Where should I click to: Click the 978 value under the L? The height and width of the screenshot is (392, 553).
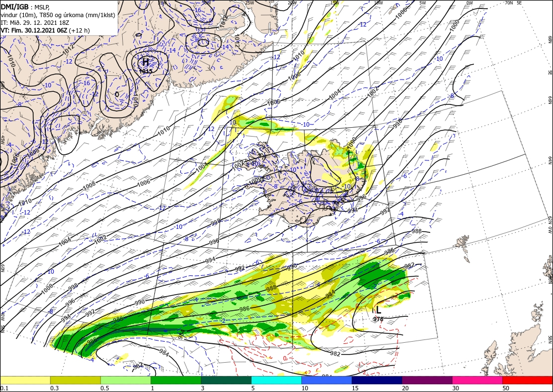tap(378, 319)
